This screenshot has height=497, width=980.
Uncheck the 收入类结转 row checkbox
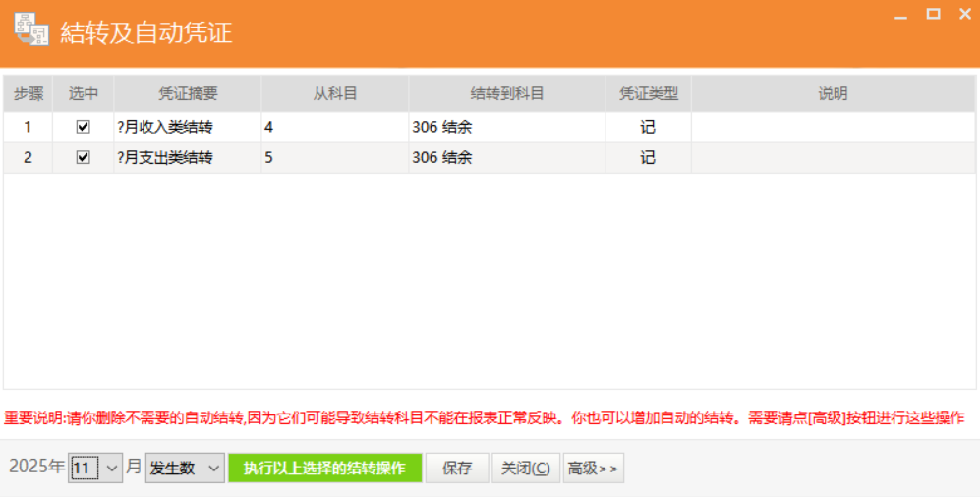(x=84, y=127)
